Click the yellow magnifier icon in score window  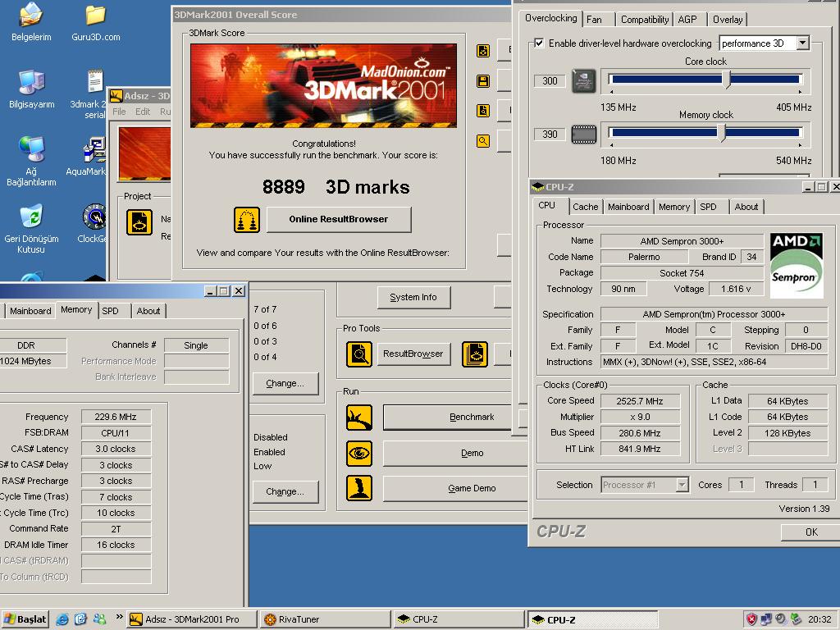[x=482, y=141]
